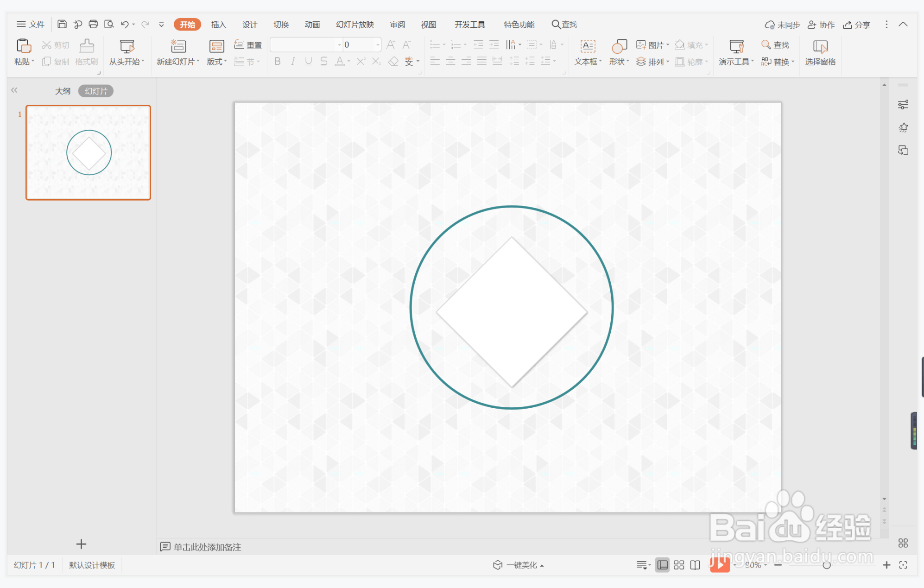
Task: Expand the font name combo box
Action: coord(339,45)
